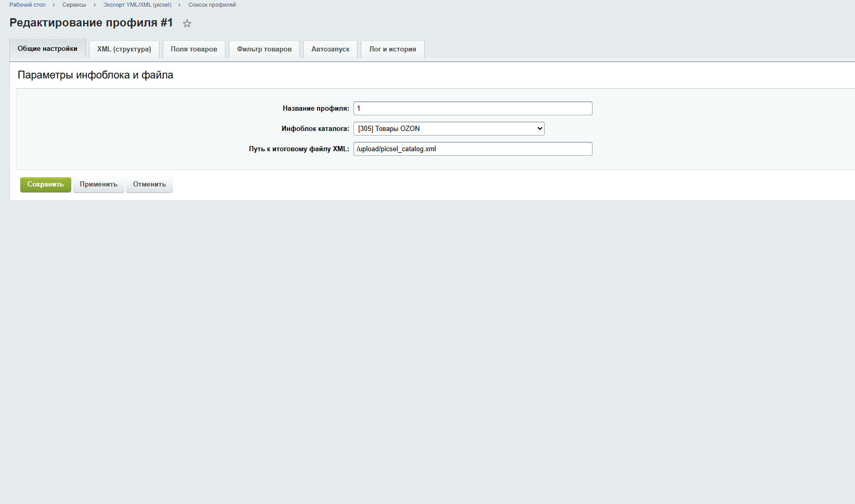Click the Редактирование профиля #1 title
The width and height of the screenshot is (855, 504).
coord(91,23)
